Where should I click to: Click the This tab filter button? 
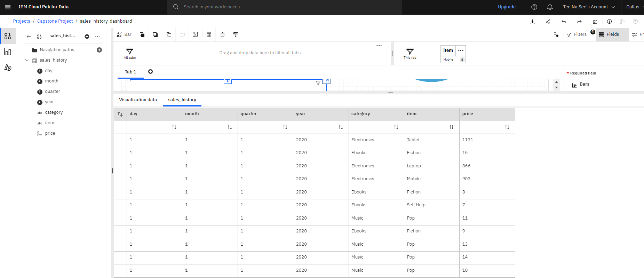coord(410,53)
